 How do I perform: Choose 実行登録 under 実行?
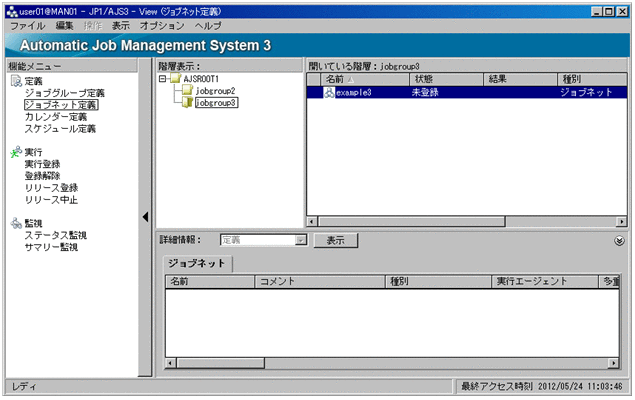pyautogui.click(x=43, y=164)
